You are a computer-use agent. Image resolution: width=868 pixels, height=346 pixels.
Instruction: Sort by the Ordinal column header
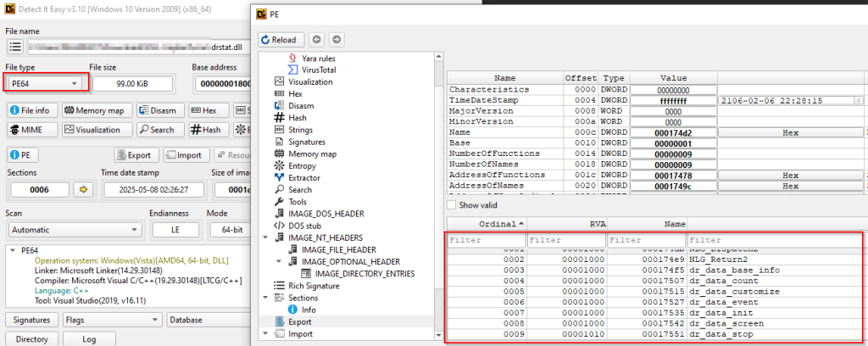[x=486, y=224]
